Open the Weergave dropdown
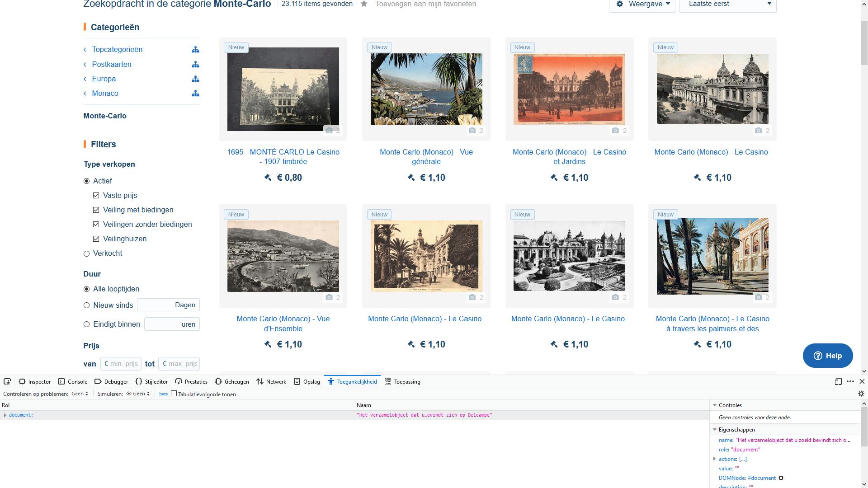 [x=642, y=4]
